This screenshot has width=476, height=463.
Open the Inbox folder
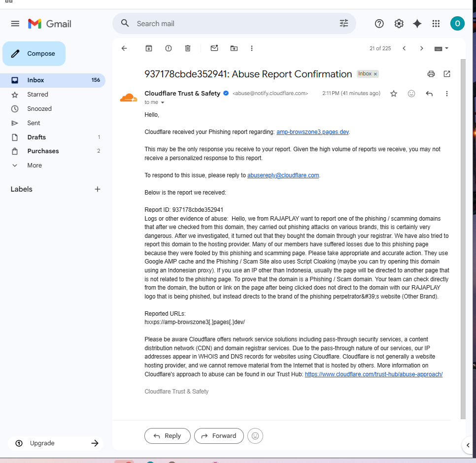(53, 80)
